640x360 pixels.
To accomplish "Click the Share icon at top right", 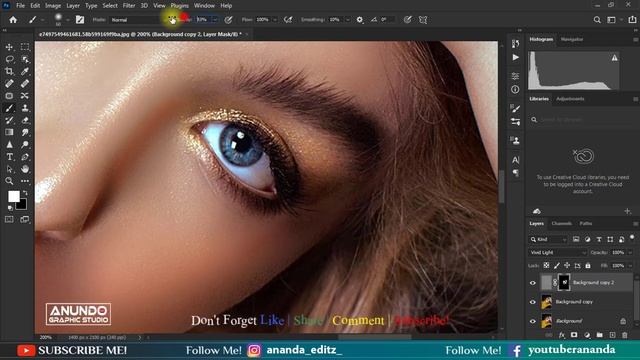I will click(x=632, y=20).
